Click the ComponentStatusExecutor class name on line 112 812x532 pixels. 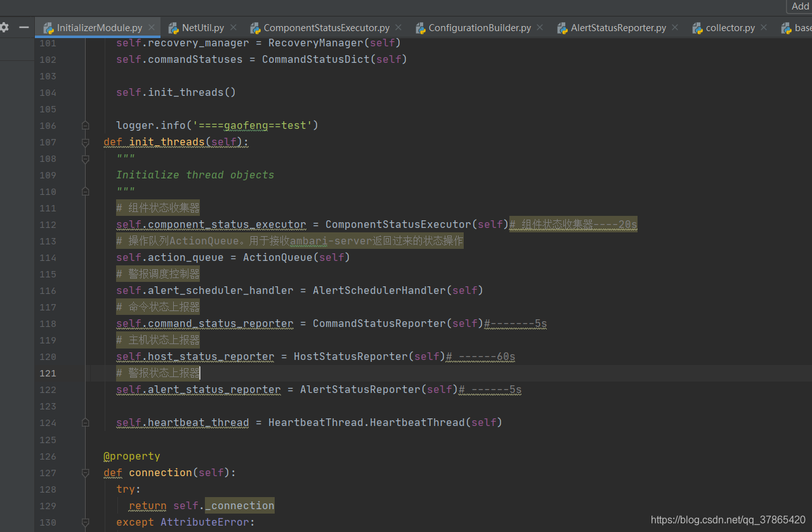[x=398, y=225]
